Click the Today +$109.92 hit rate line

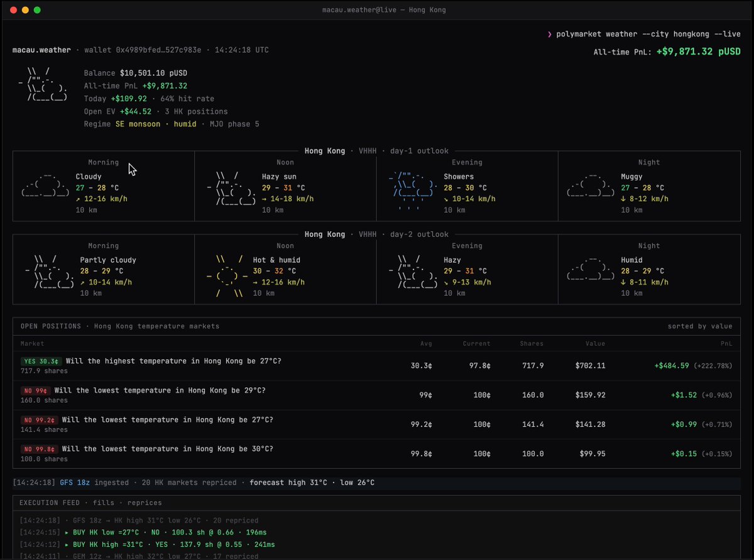149,99
